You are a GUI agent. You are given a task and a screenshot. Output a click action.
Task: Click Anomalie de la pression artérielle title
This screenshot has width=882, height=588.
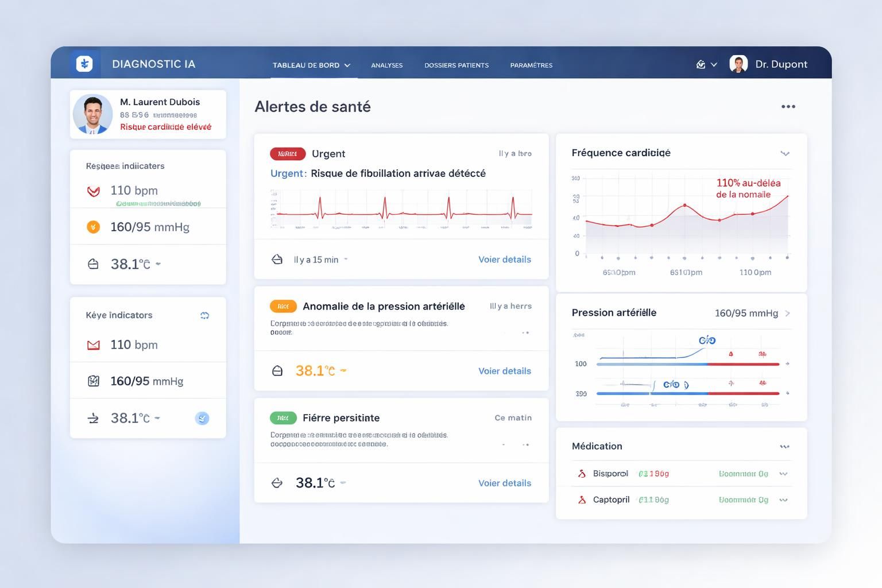384,306
